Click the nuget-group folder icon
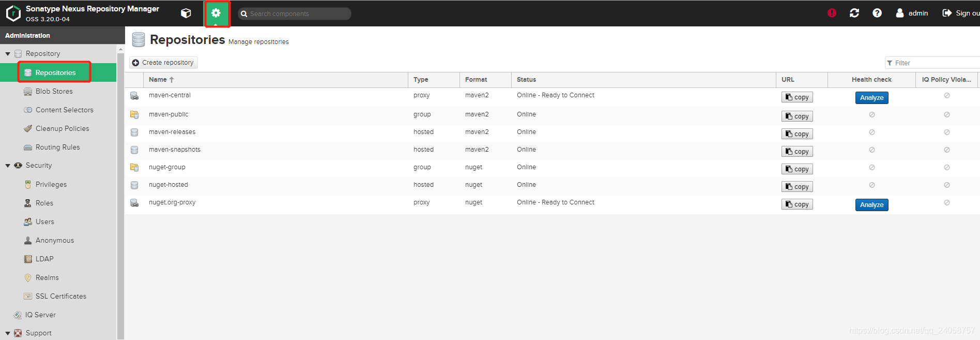 coord(134,168)
